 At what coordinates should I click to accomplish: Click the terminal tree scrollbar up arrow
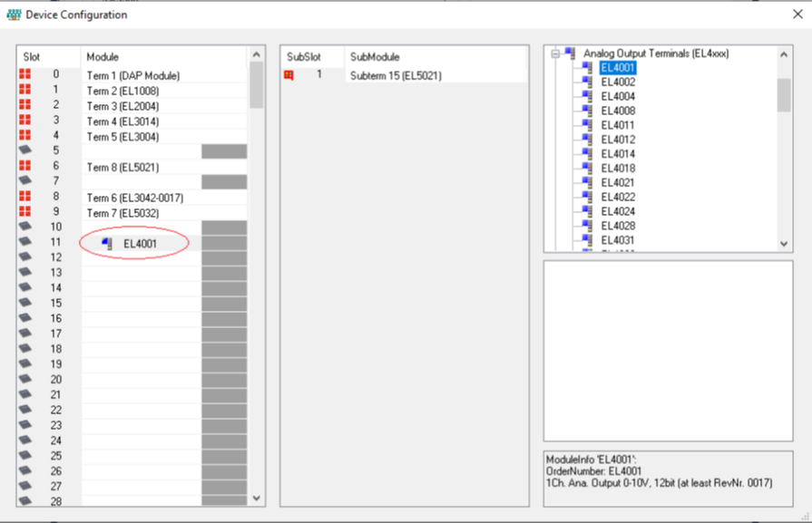tap(784, 53)
